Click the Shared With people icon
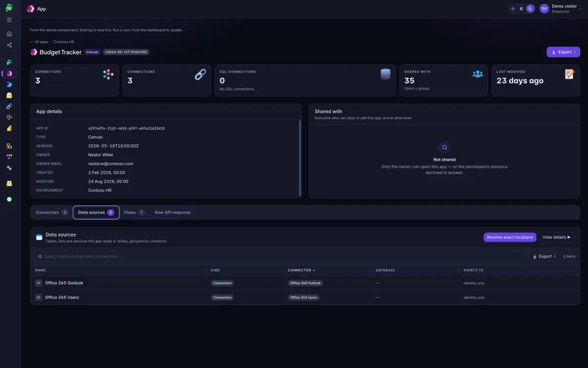The height and width of the screenshot is (368, 588). click(x=478, y=74)
